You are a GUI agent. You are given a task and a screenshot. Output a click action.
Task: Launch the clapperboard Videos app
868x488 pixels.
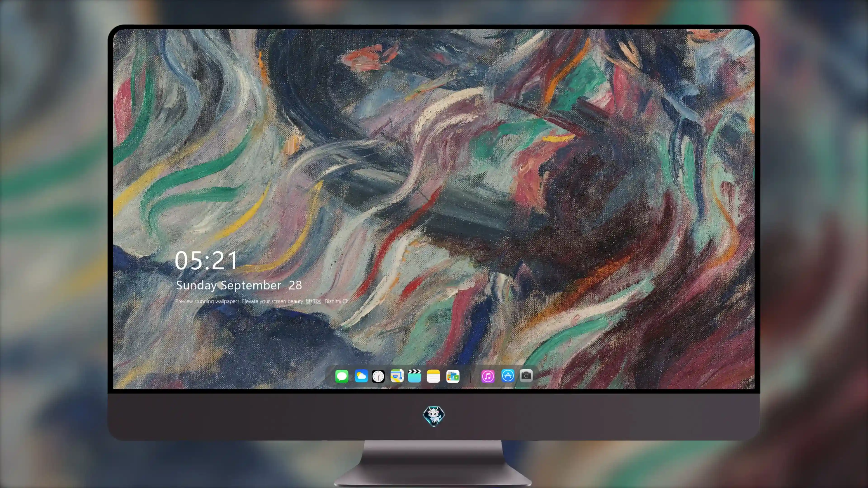point(415,376)
